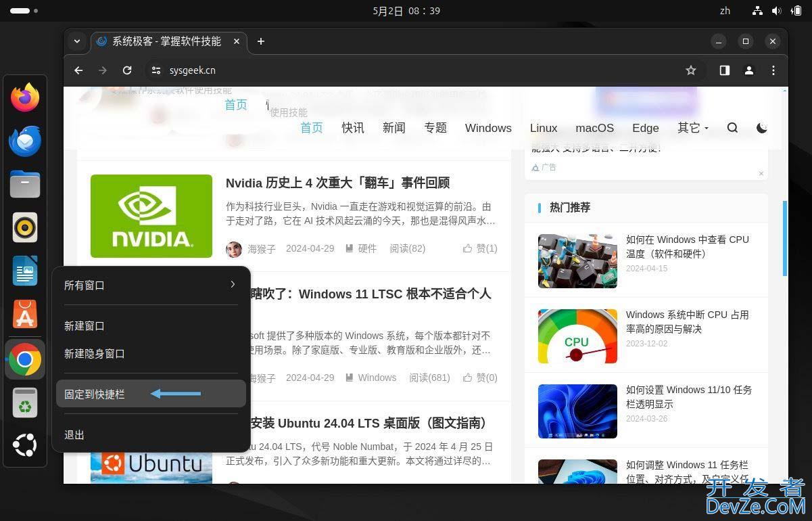Open Rhythmbox music player in dock

coord(25,227)
